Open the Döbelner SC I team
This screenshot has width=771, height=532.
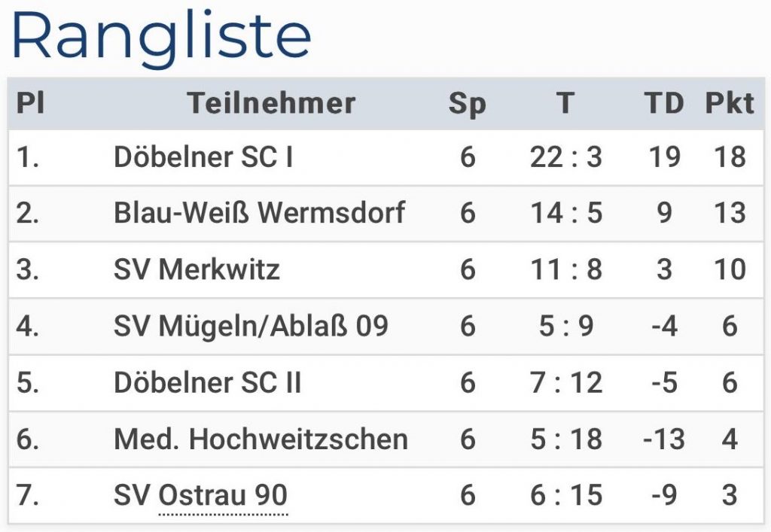point(203,157)
